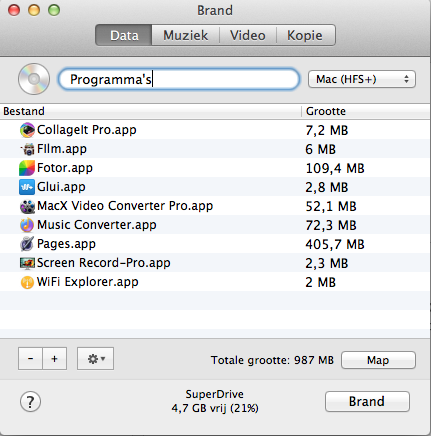Open the help question mark button

(30, 402)
